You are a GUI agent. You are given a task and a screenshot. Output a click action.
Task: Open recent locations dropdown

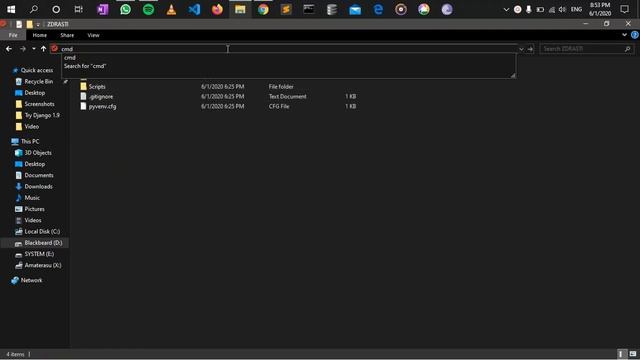[x=33, y=49]
